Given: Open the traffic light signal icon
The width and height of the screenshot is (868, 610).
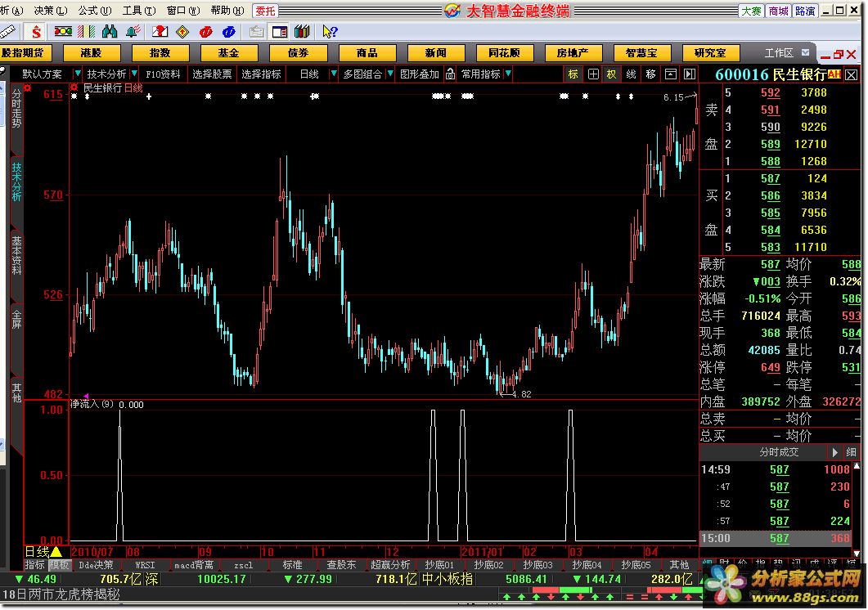Looking at the screenshot, I should tap(62, 32).
